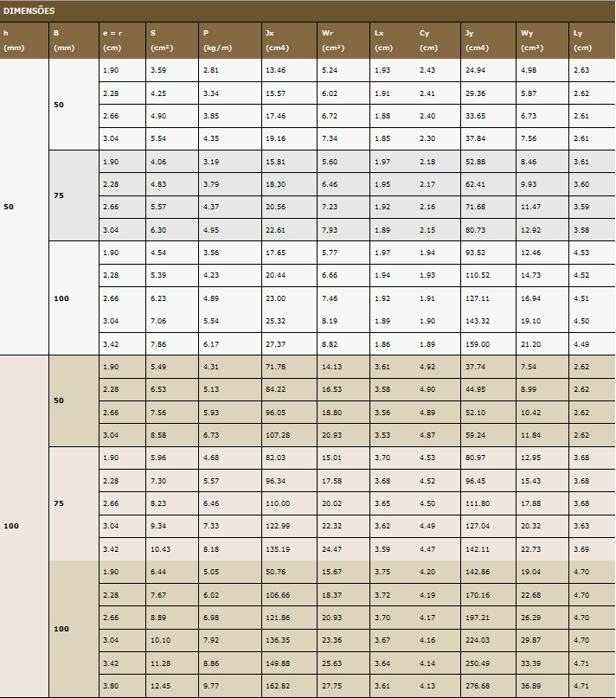The height and width of the screenshot is (698, 616).
Task: Select the P value 9.77
Action: 211,686
